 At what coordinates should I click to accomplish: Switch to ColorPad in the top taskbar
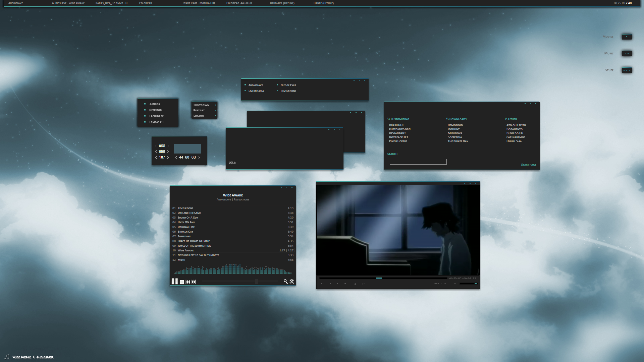click(146, 3)
